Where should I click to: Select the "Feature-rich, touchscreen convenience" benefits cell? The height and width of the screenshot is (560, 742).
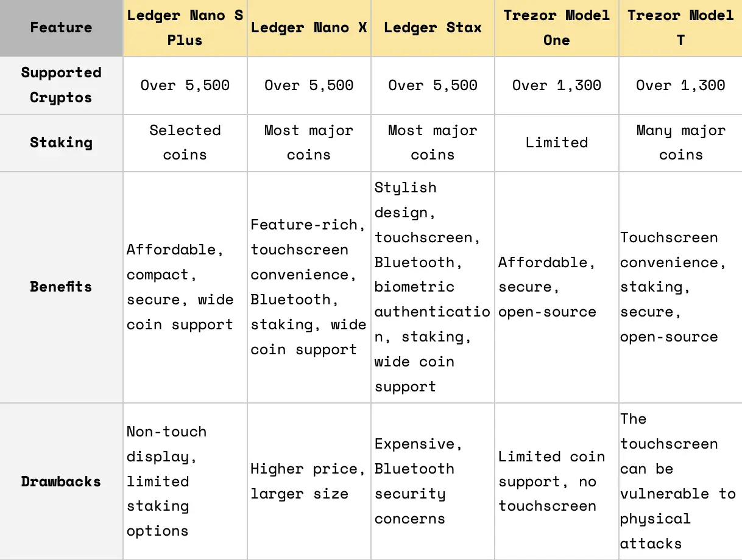tap(309, 287)
